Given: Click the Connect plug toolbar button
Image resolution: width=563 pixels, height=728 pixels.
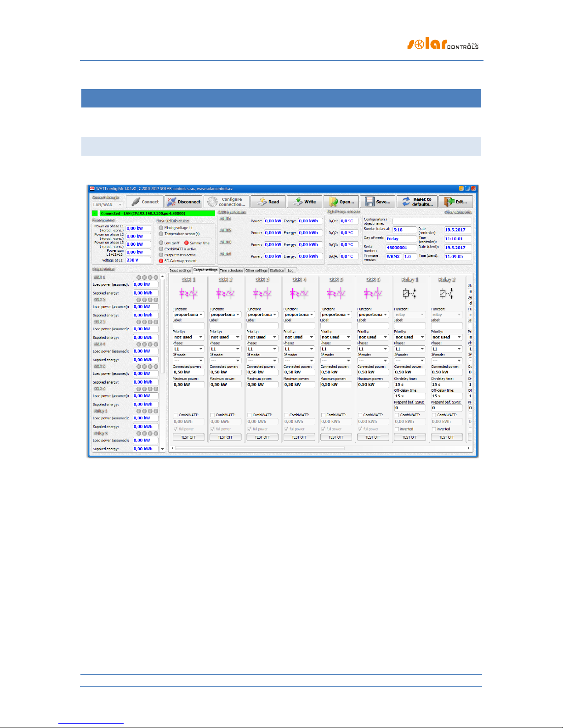Looking at the screenshot, I should point(145,202).
